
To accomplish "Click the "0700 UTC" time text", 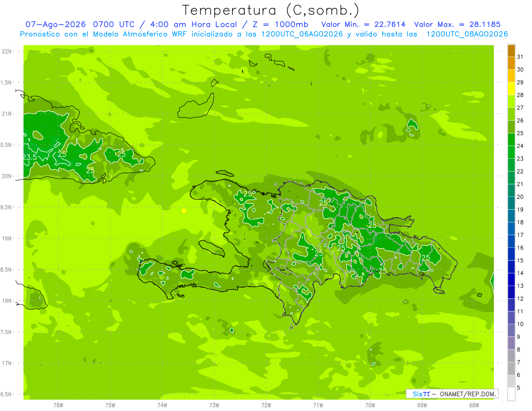I will [113, 24].
